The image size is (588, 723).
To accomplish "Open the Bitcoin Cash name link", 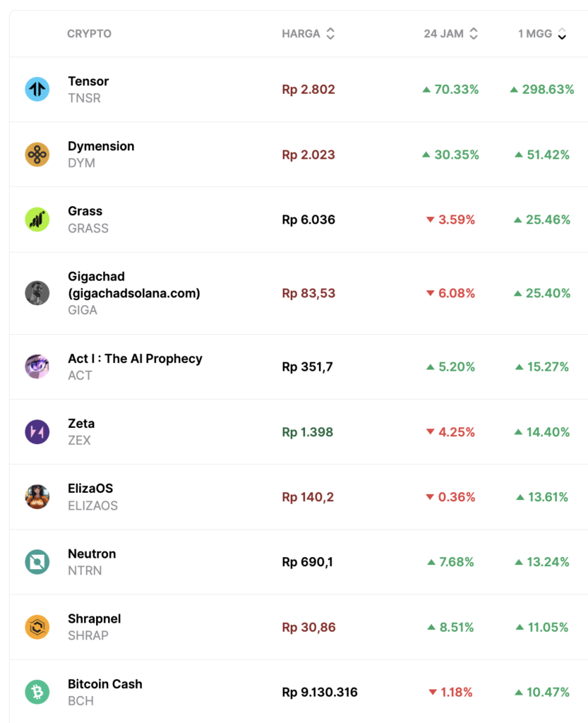I will (x=104, y=684).
